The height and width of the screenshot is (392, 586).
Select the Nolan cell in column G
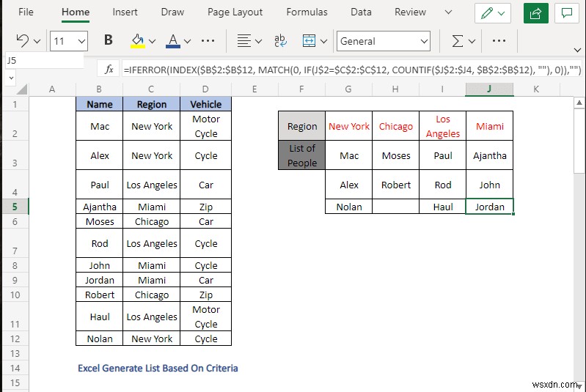pos(348,207)
